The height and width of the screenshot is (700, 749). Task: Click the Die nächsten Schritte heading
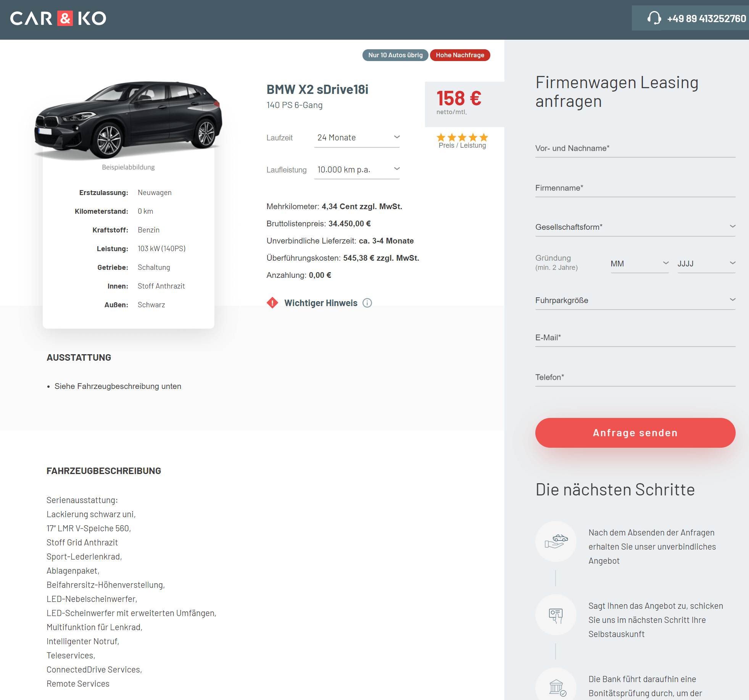615,490
